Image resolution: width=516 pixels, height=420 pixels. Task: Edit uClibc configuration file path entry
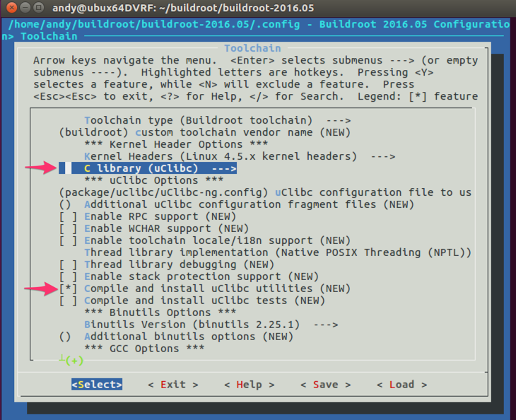(265, 192)
